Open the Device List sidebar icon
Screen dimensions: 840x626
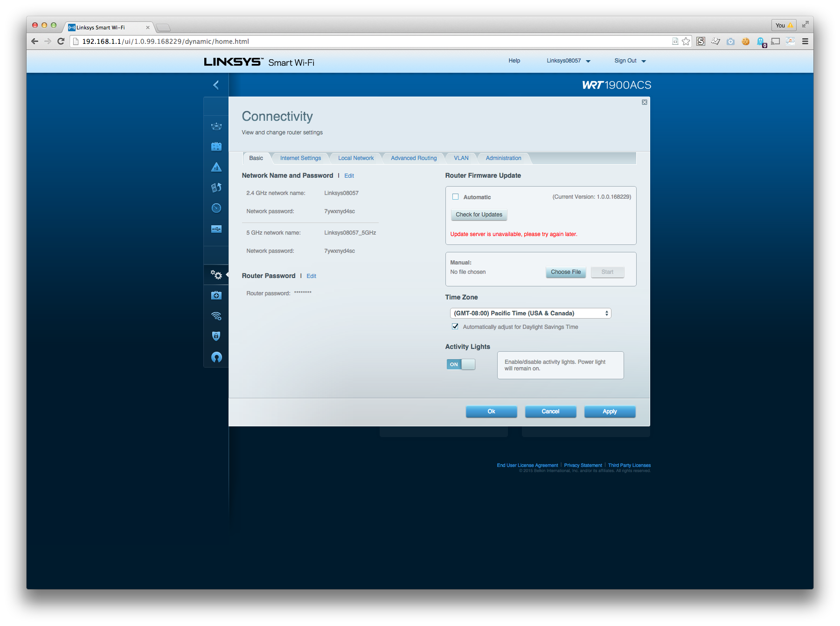point(216,126)
